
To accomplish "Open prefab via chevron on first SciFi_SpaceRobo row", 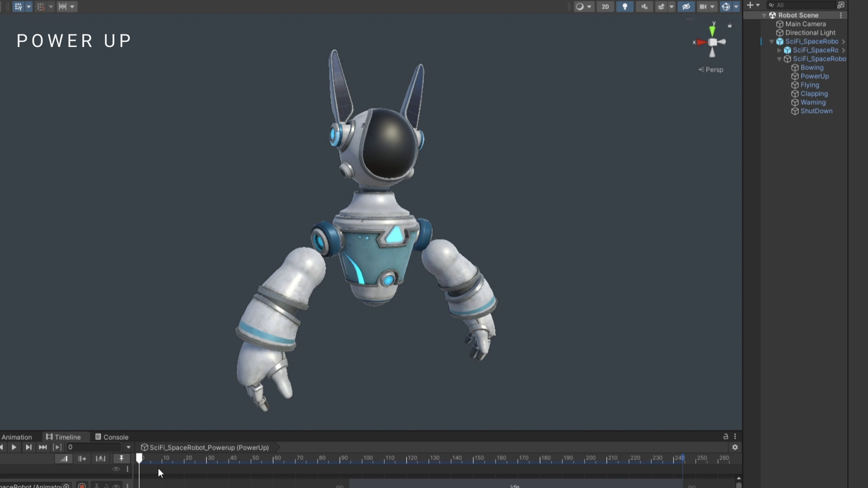I will tap(844, 42).
